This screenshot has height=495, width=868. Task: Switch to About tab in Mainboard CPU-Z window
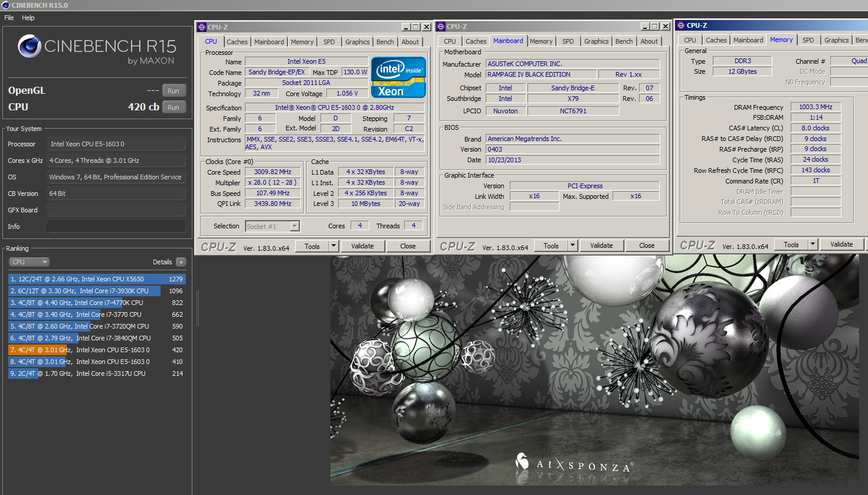tap(650, 41)
